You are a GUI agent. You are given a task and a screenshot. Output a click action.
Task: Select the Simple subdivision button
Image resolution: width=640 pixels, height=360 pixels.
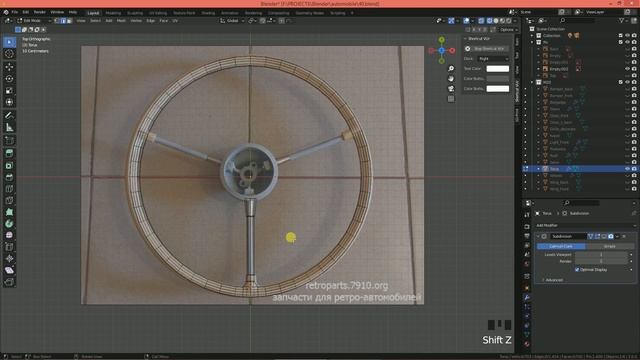[x=609, y=247]
